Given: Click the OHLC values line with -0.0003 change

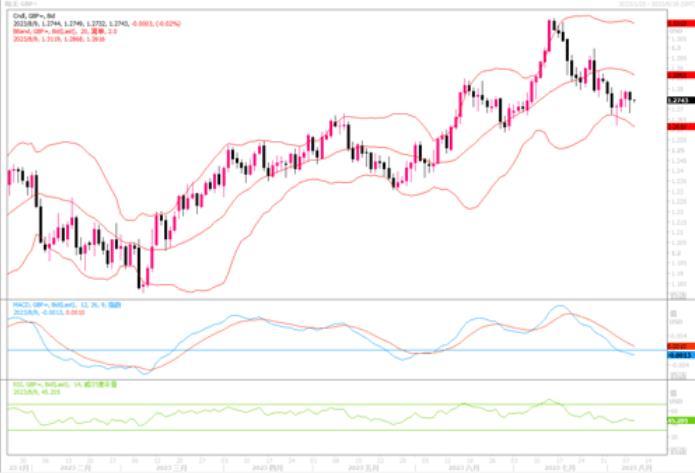Looking at the screenshot, I should pos(97,23).
